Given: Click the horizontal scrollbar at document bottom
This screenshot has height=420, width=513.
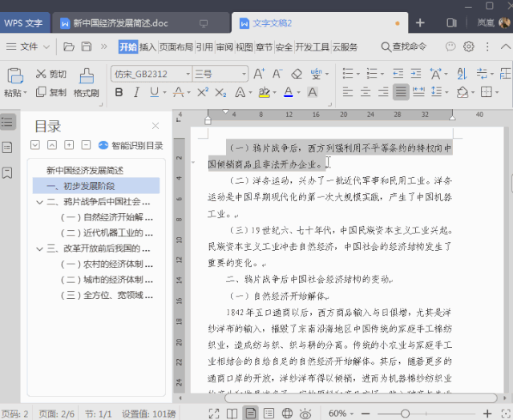Looking at the screenshot, I should [x=361, y=398].
